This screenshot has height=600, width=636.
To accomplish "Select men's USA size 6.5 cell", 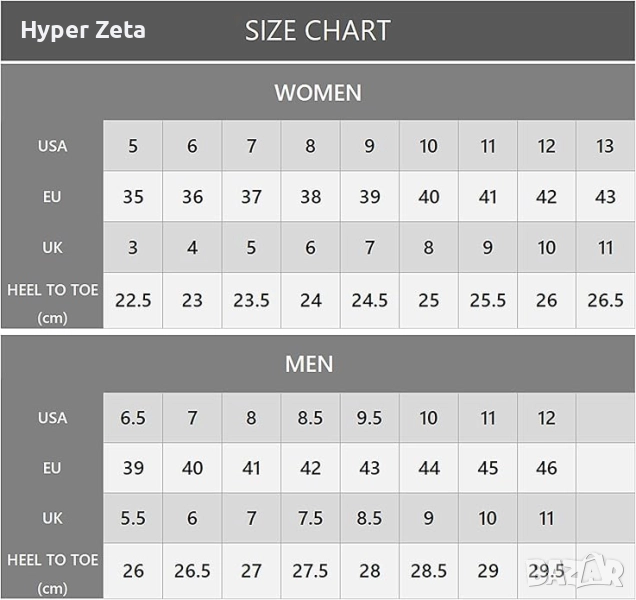I will click(x=133, y=418).
